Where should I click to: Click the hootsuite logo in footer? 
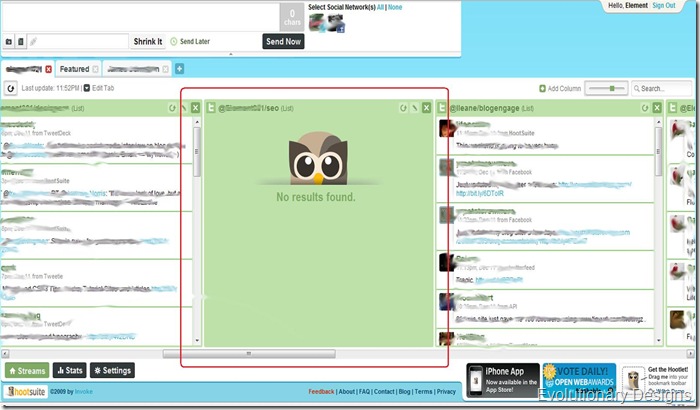(x=26, y=392)
